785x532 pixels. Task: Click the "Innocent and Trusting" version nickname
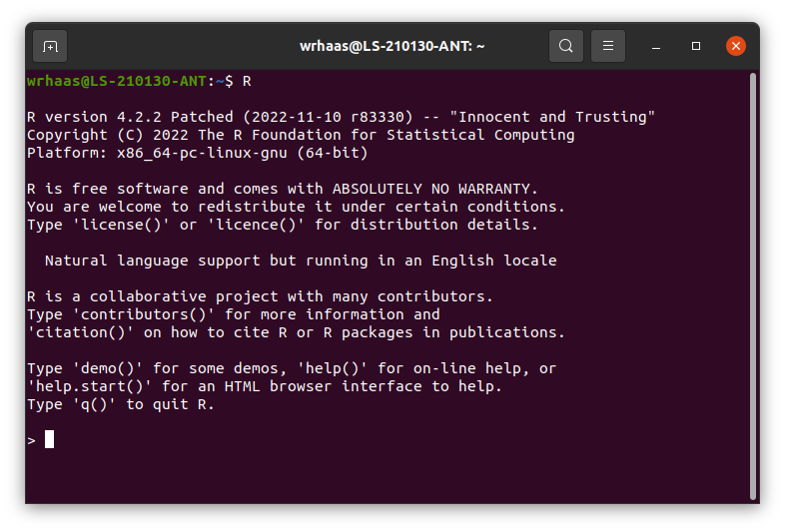[552, 117]
